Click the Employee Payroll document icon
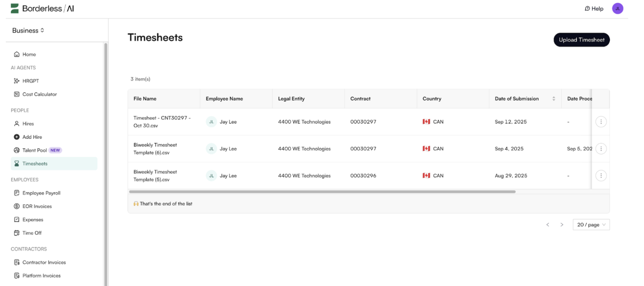This screenshot has width=644, height=286. click(x=16, y=193)
